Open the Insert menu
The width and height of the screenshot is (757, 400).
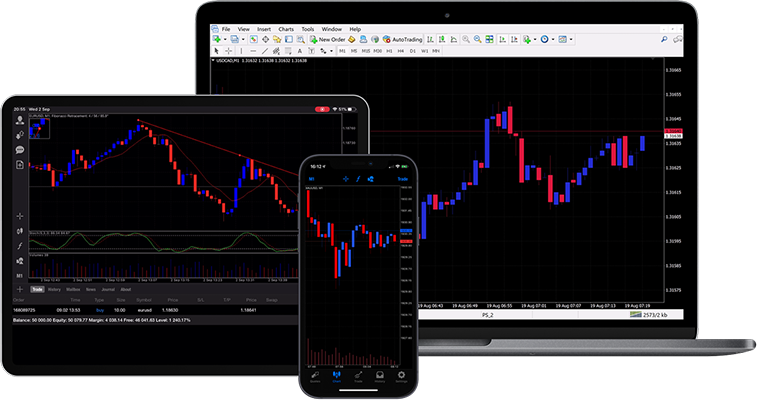263,30
